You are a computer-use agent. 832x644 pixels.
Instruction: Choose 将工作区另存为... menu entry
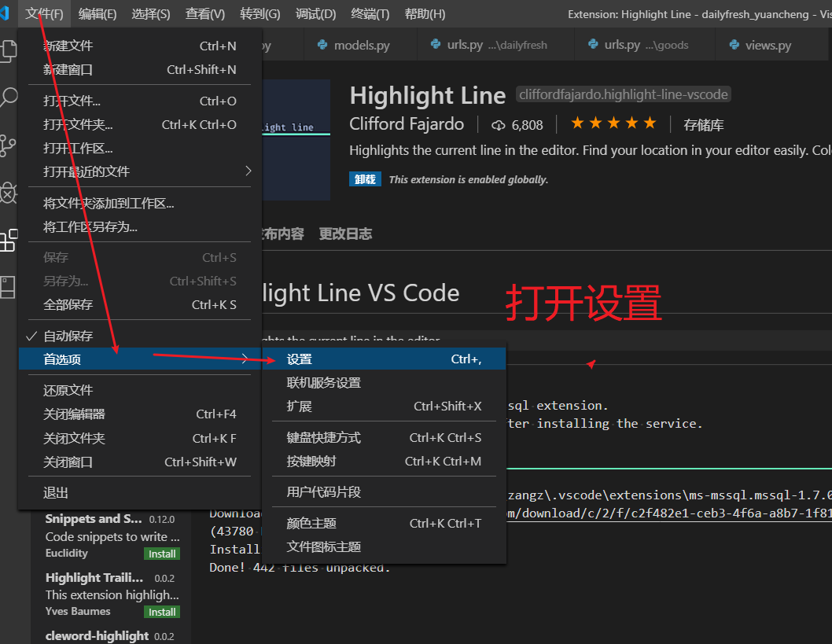tap(140, 227)
